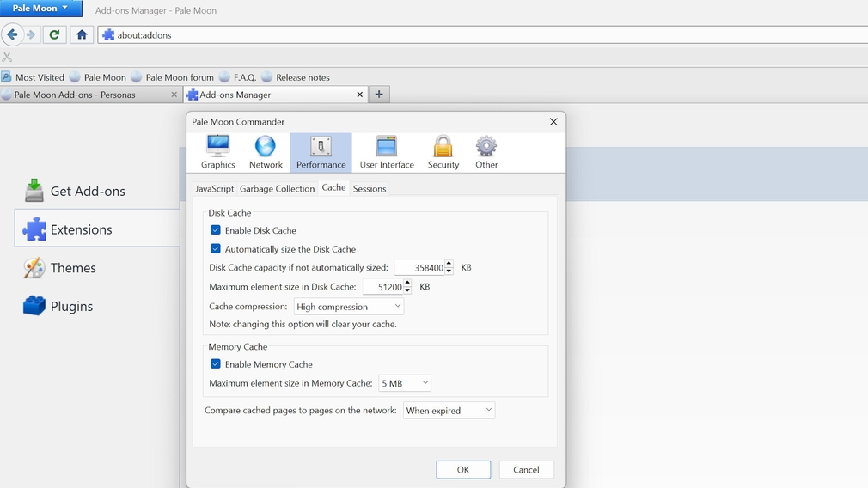Open Plugins in the add-ons sidebar
Screen dimensions: 868x488
(97, 306)
